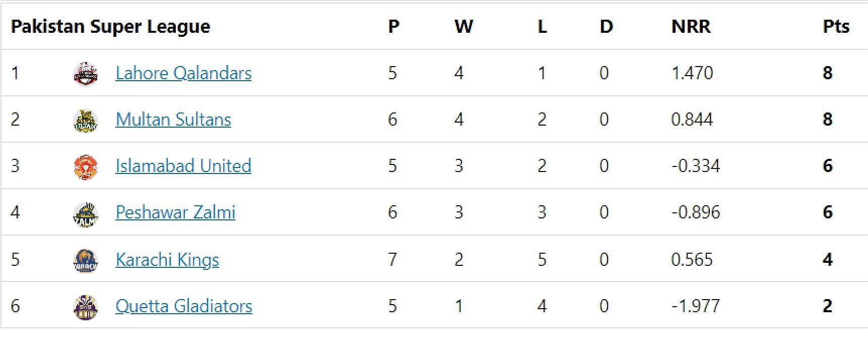Viewport: 868px width, 344px height.
Task: Click the Islamabad United team logo
Action: 86,167
